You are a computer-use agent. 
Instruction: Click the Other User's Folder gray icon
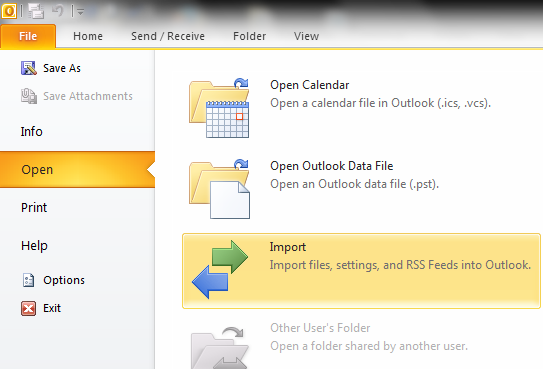tap(220, 348)
